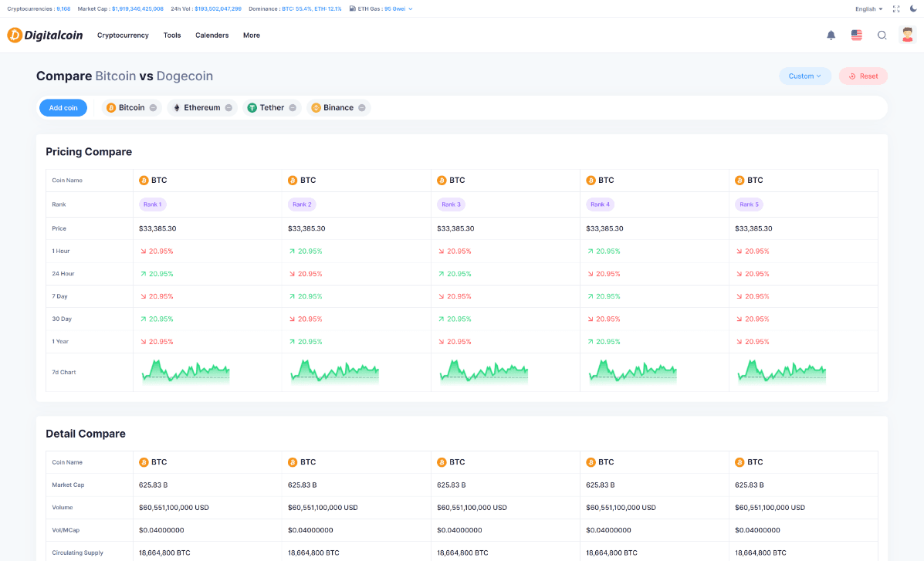This screenshot has width=924, height=561.
Task: Click the 7 Day row label
Action: click(x=59, y=296)
